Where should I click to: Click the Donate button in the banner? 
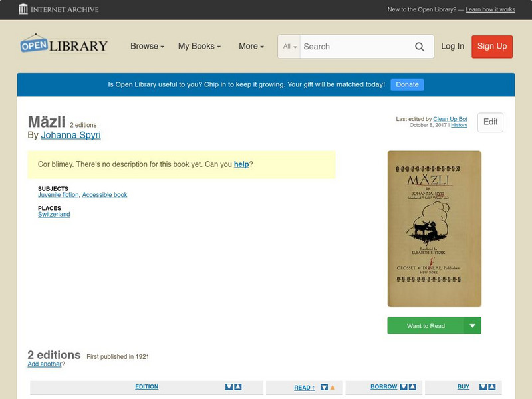pos(406,84)
